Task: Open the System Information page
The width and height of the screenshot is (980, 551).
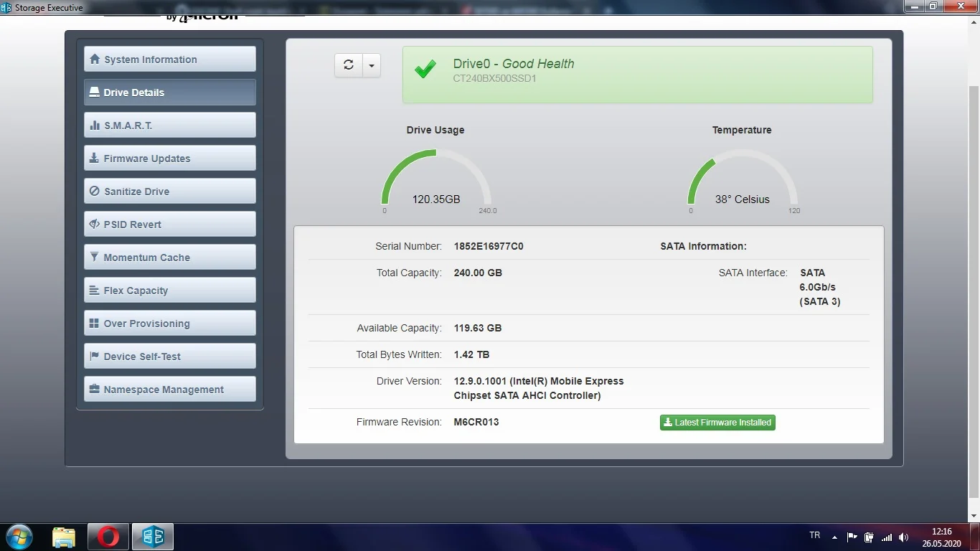Action: [170, 60]
